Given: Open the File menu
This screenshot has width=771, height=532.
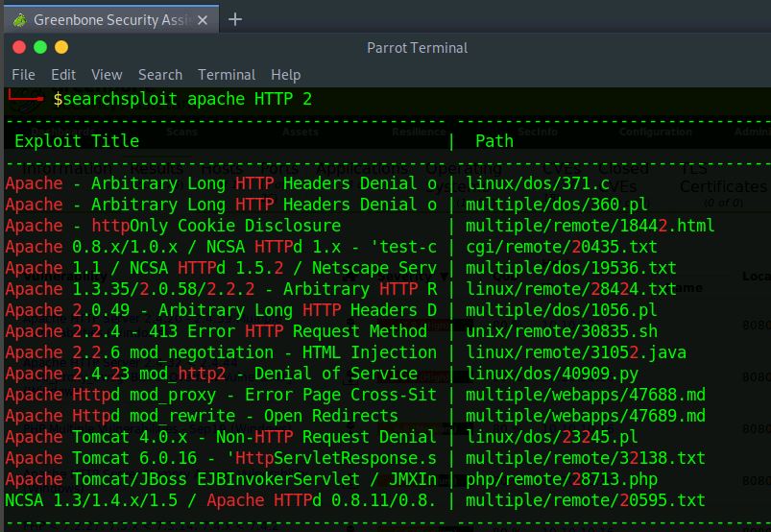Looking at the screenshot, I should 23,75.
